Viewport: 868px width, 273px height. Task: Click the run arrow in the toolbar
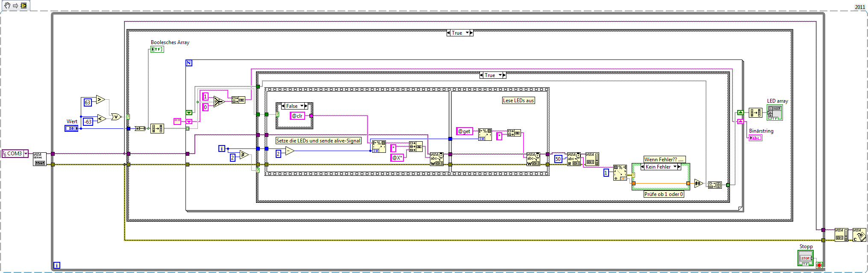click(15, 6)
